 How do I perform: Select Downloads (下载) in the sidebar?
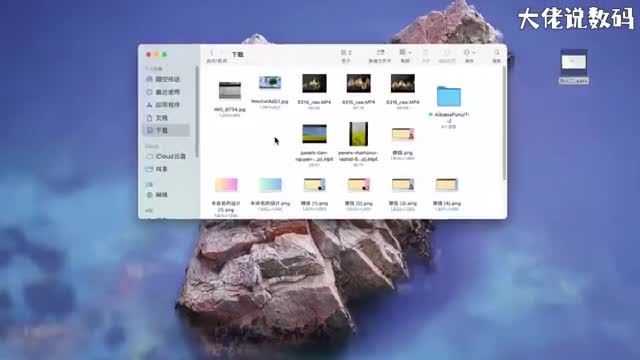pos(165,131)
